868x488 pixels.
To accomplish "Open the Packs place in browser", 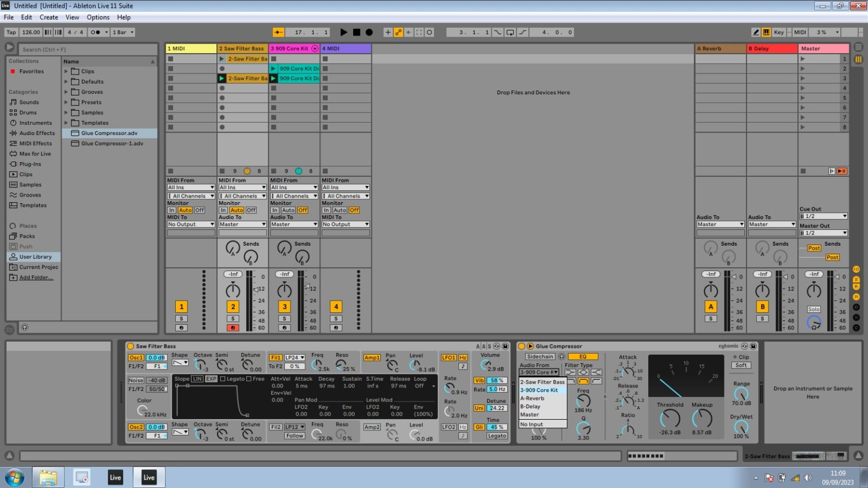I will 27,236.
